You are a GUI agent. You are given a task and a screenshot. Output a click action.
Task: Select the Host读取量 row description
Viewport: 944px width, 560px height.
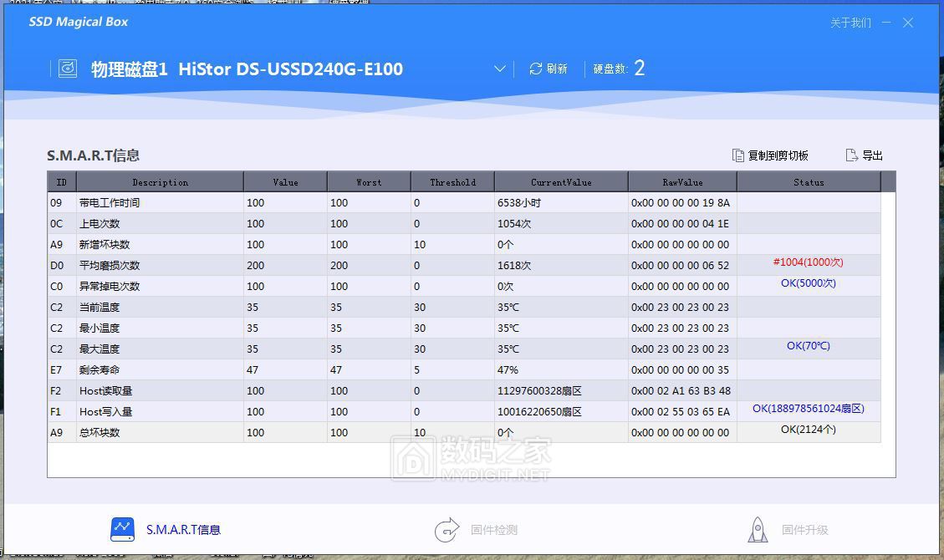pyautogui.click(x=106, y=391)
